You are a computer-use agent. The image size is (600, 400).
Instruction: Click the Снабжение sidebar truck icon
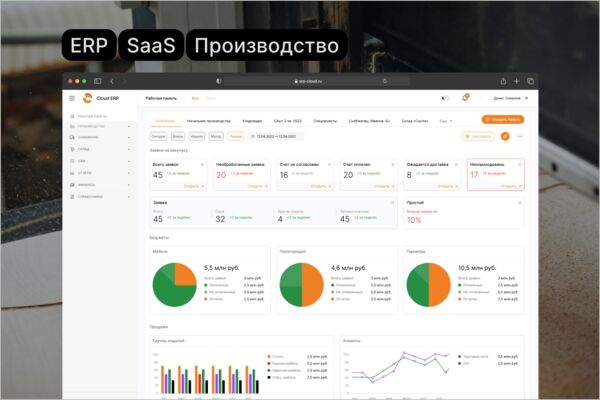[x=72, y=137]
